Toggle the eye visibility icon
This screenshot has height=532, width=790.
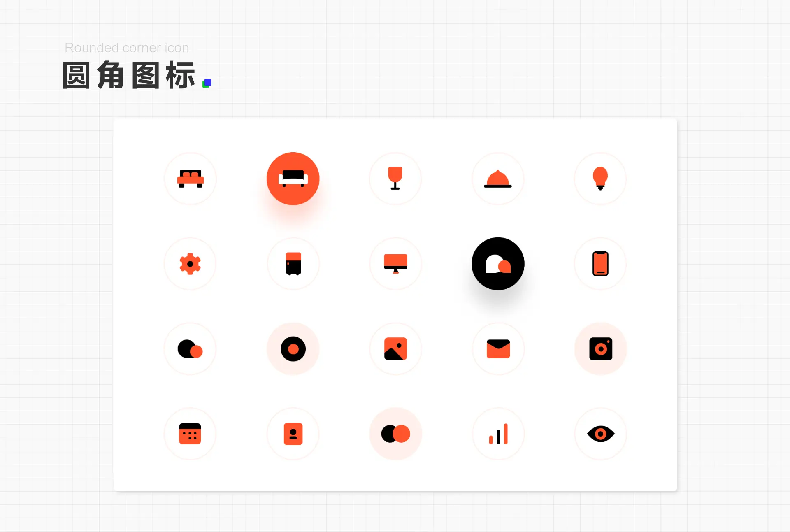pyautogui.click(x=600, y=434)
